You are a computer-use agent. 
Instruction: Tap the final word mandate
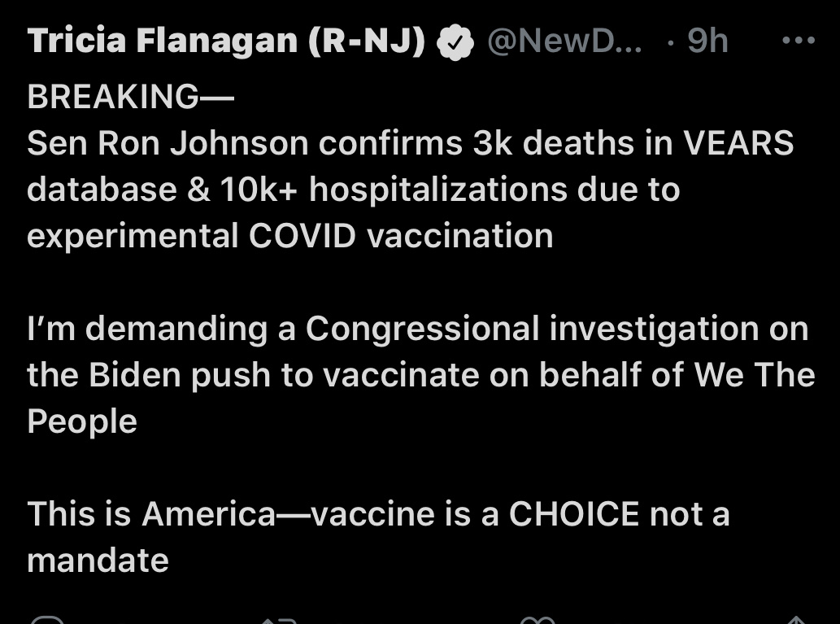click(98, 561)
